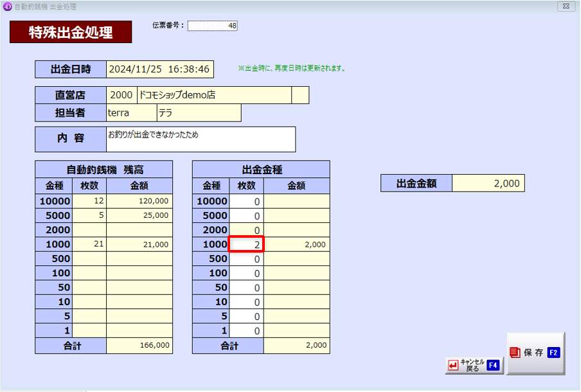The height and width of the screenshot is (392, 581).
Task: Click the 出金日時 date-time field
Action: [159, 69]
